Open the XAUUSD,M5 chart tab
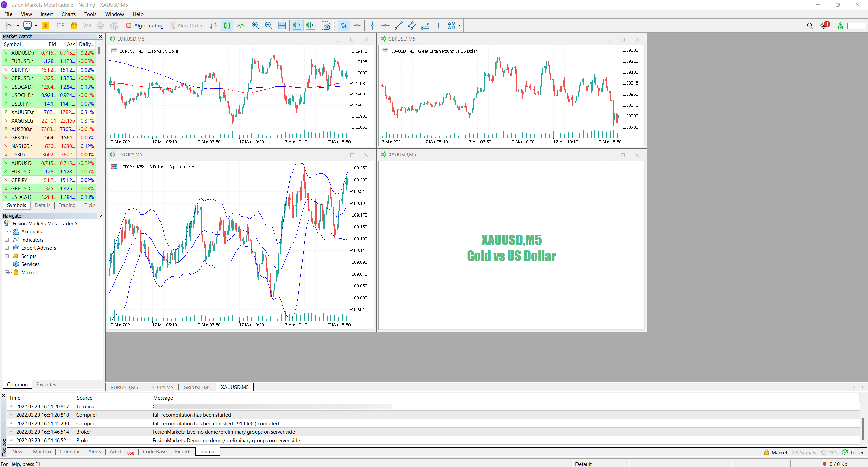 tap(234, 387)
